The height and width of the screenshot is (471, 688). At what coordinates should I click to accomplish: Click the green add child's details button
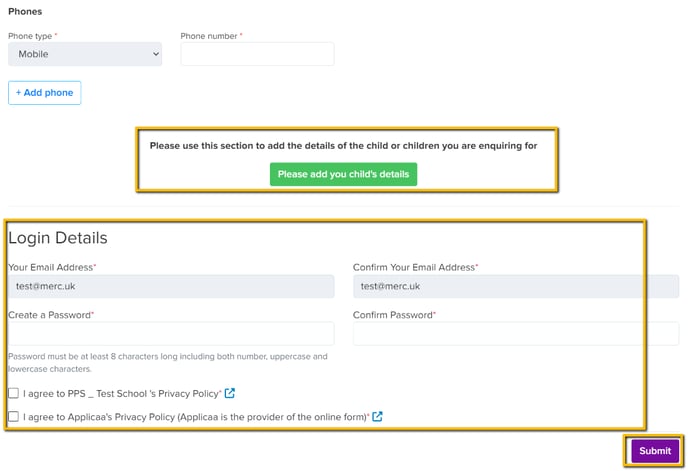pos(343,174)
